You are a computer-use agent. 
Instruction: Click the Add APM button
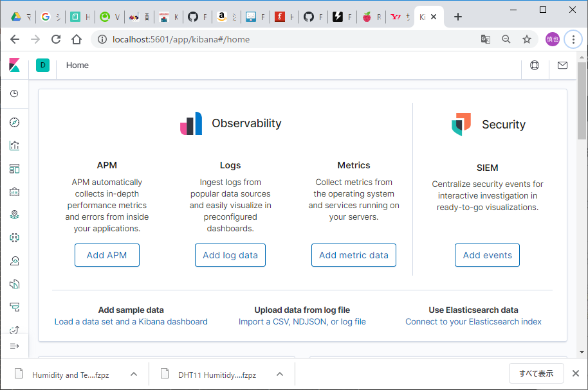tap(107, 255)
